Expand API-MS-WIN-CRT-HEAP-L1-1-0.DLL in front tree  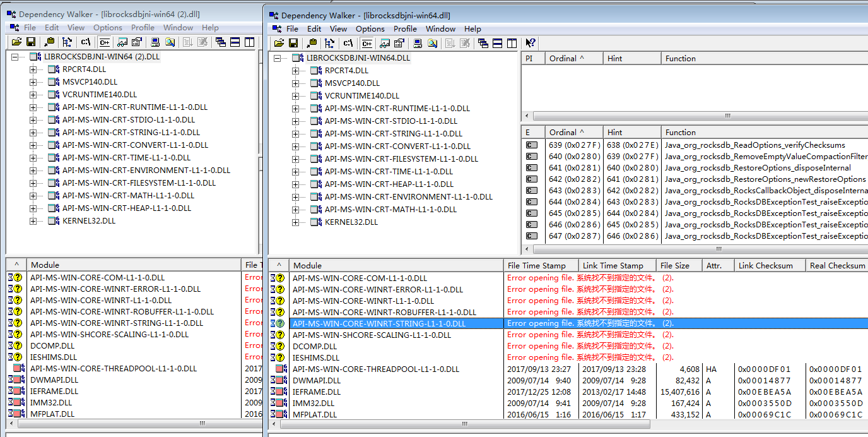tap(295, 184)
